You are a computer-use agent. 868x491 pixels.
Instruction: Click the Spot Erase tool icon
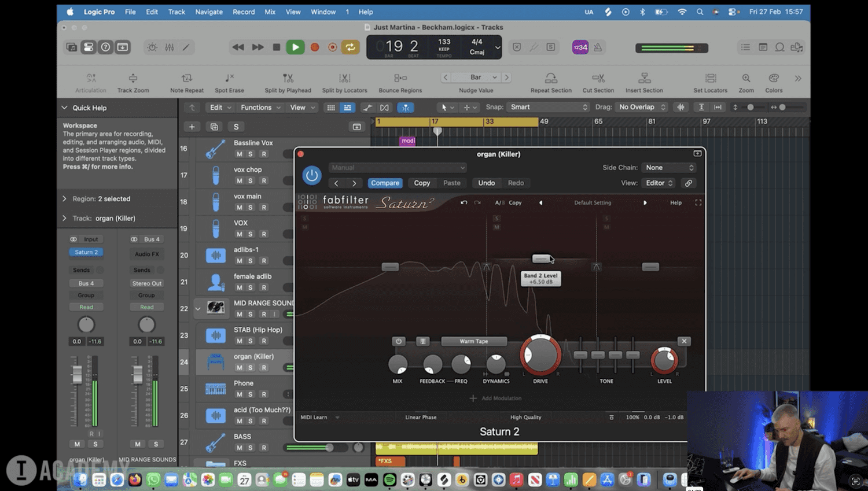click(x=229, y=78)
